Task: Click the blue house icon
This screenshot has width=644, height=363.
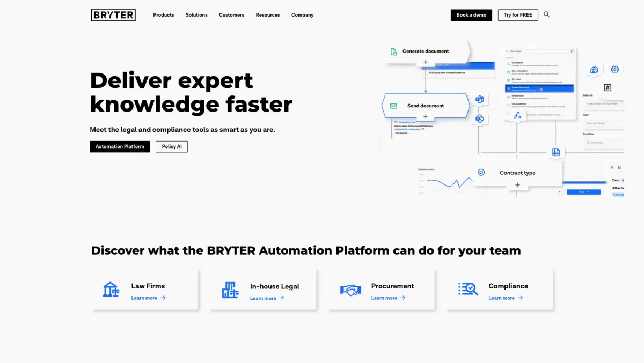Action: [594, 70]
